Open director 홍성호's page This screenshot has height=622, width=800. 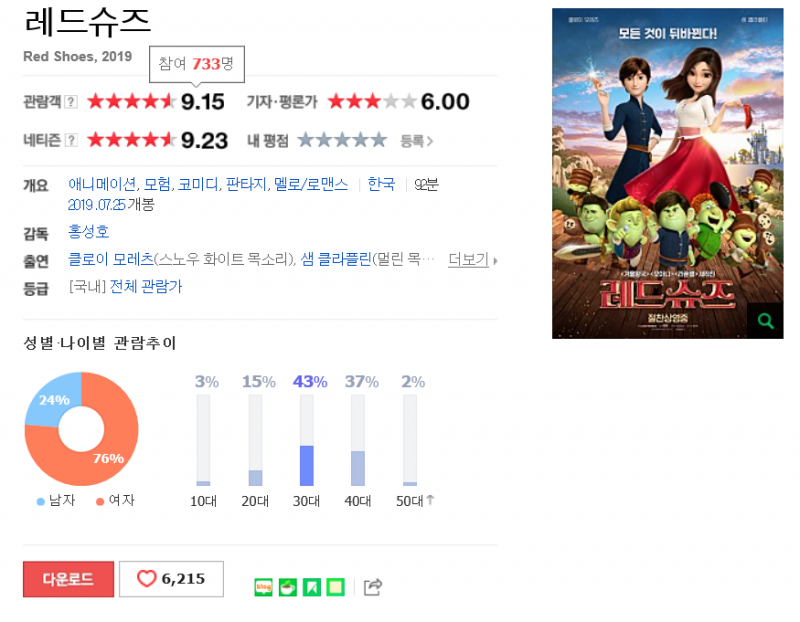pyautogui.click(x=88, y=232)
